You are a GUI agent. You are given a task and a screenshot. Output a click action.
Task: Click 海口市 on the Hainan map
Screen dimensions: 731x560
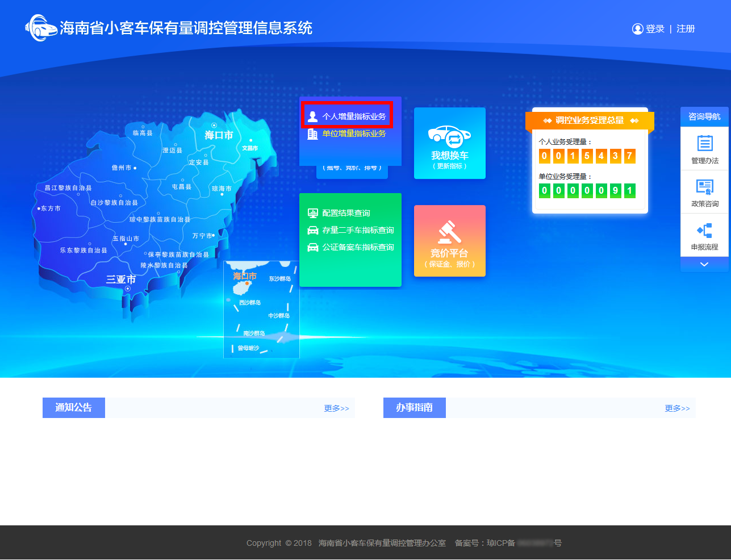219,135
